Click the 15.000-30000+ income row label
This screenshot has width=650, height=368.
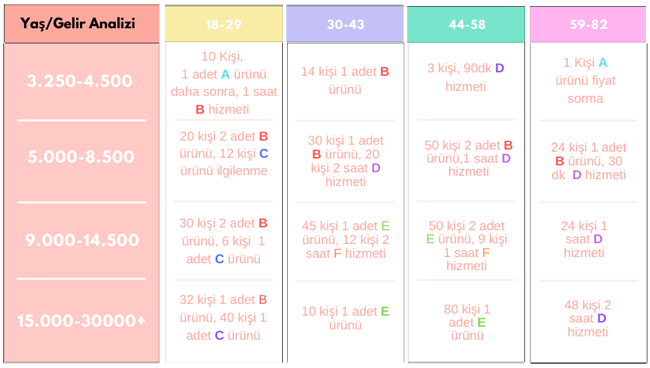tap(81, 320)
